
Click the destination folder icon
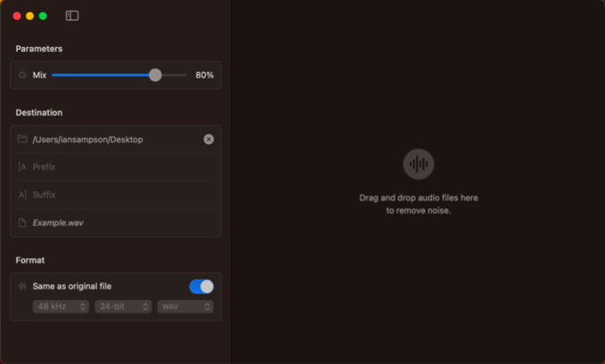pos(22,140)
